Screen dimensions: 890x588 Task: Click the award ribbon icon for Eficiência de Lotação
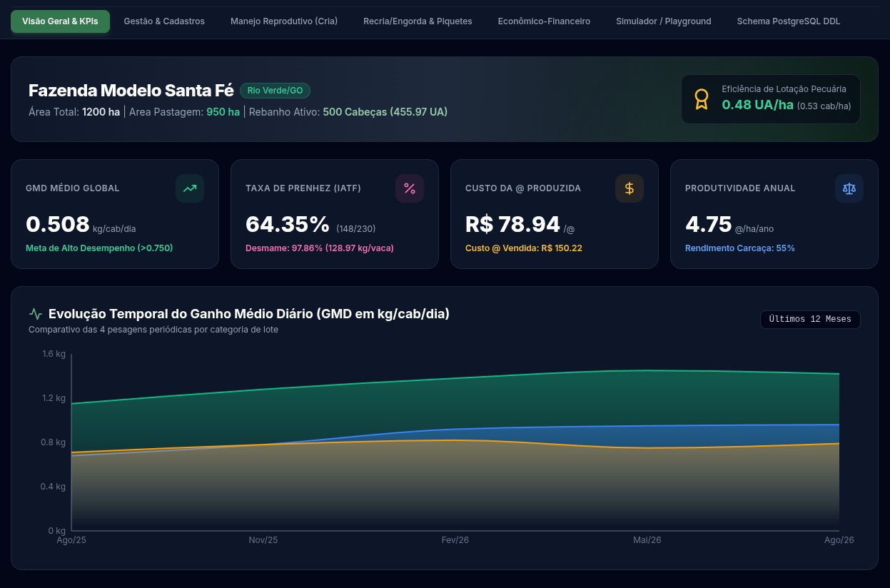[x=702, y=99]
